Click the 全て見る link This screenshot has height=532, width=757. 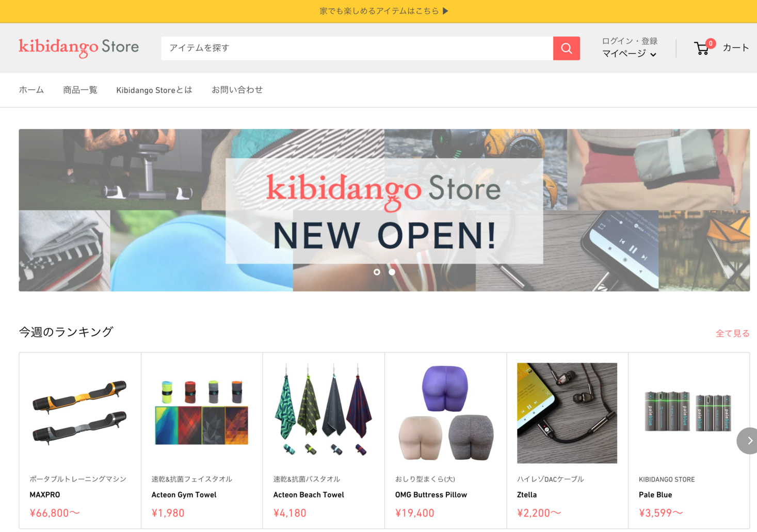732,333
